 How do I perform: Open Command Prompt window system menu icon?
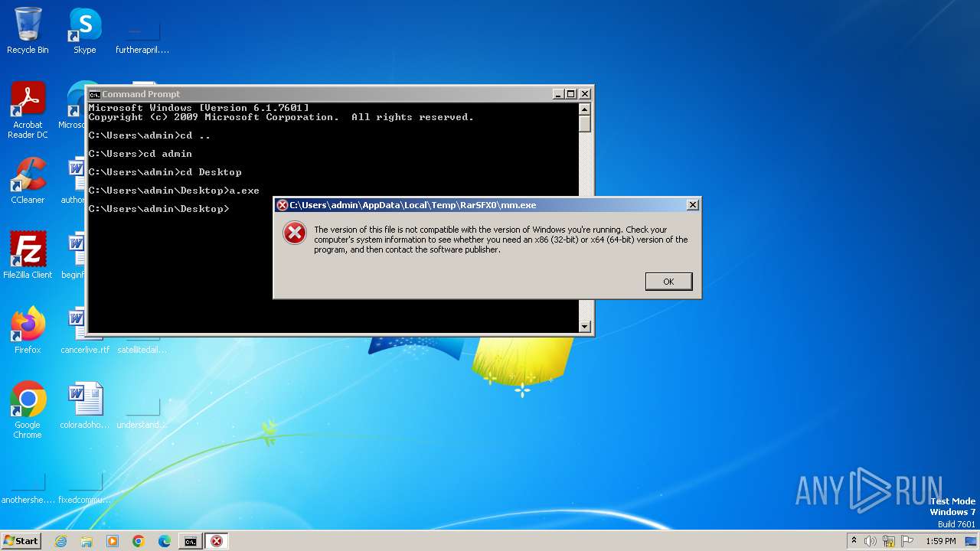tap(94, 94)
